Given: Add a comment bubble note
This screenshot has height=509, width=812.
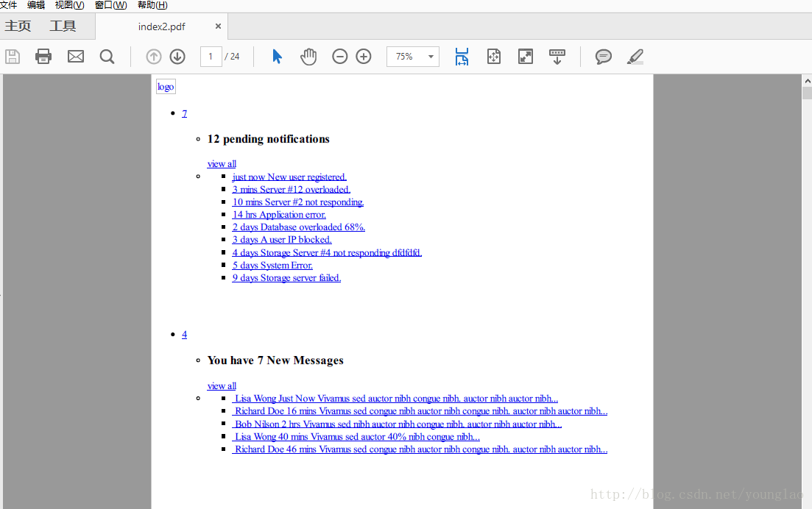Looking at the screenshot, I should point(604,57).
